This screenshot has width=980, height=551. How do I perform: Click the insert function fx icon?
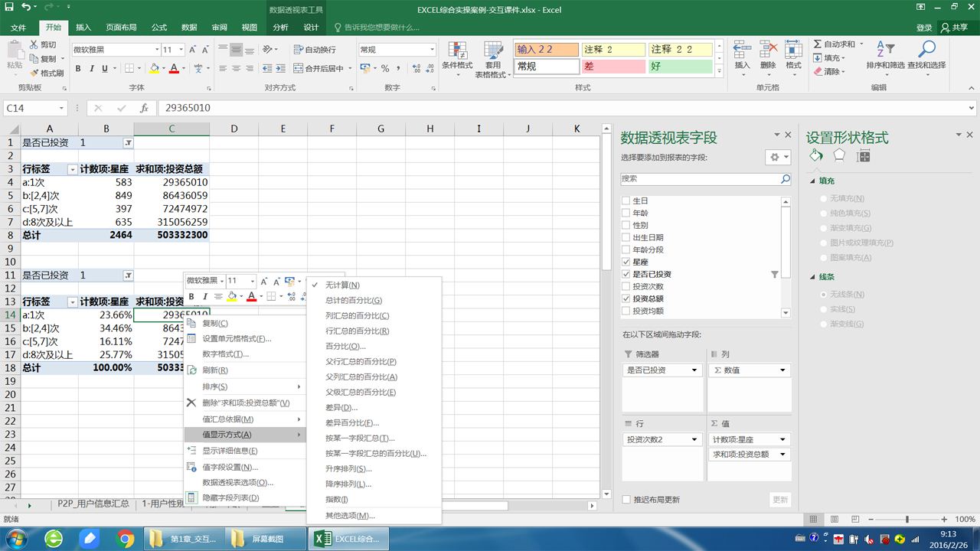[144, 108]
